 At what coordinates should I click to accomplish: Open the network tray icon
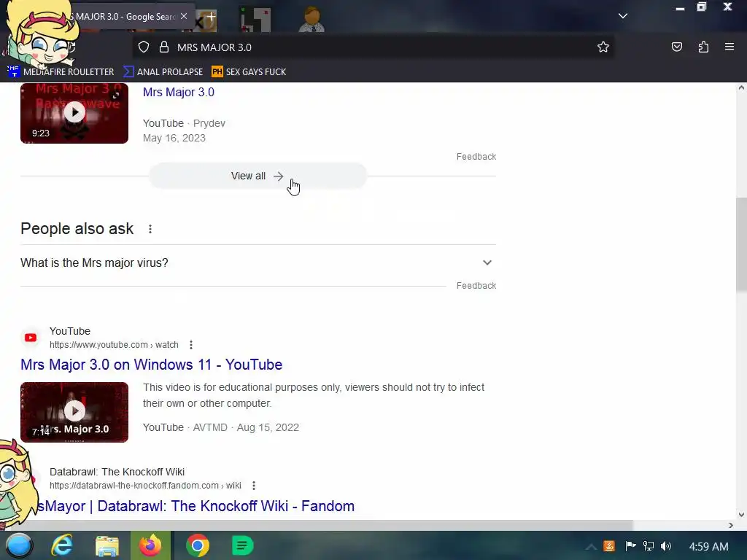coord(649,546)
